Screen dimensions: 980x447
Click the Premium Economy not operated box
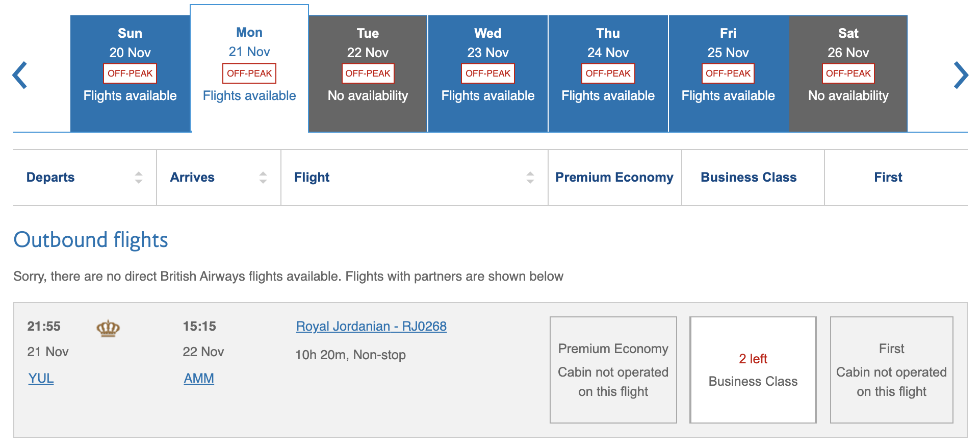(x=613, y=370)
